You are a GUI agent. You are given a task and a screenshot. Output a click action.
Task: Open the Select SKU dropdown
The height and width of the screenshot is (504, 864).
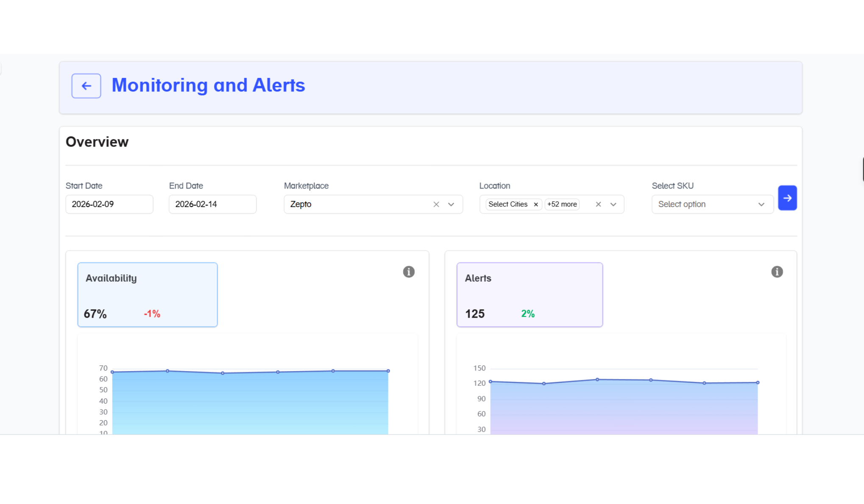coord(712,205)
